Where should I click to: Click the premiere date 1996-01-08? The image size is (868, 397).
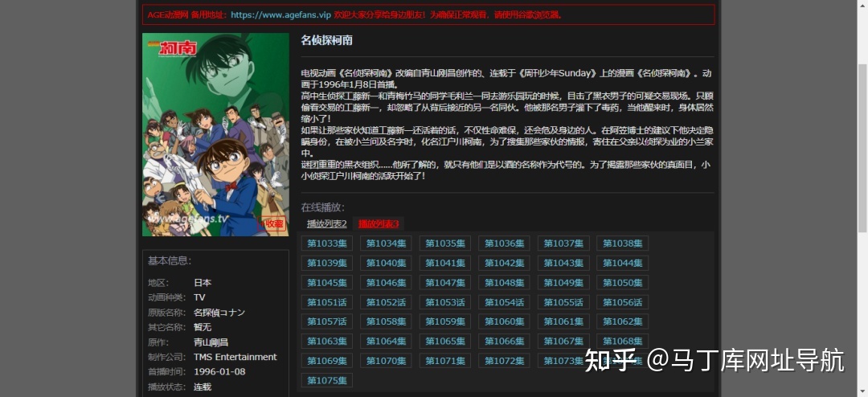pyautogui.click(x=219, y=371)
